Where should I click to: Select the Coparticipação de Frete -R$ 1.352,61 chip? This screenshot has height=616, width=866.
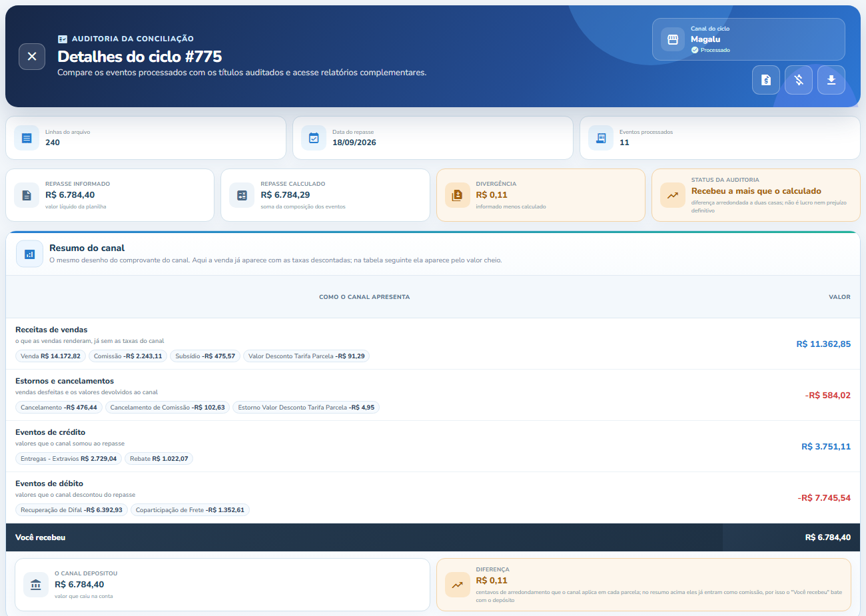tap(190, 510)
